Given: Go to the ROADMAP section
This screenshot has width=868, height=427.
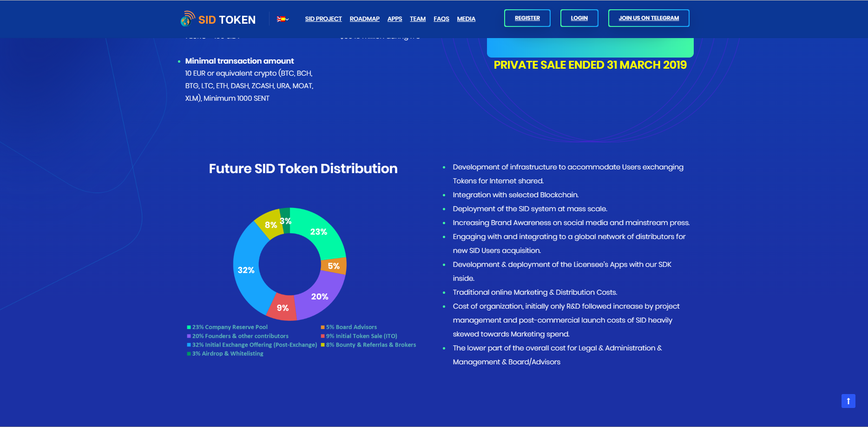Looking at the screenshot, I should [x=364, y=19].
